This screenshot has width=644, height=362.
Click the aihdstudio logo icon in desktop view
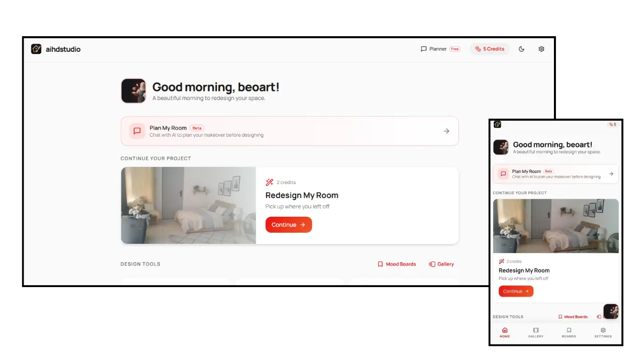pos(36,49)
